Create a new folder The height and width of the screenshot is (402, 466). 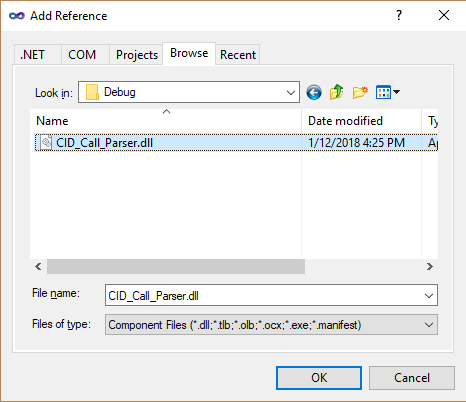pyautogui.click(x=360, y=92)
